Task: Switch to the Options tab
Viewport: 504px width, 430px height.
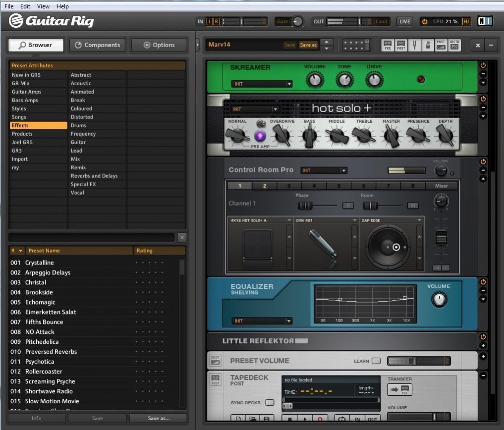Action: pyautogui.click(x=159, y=45)
